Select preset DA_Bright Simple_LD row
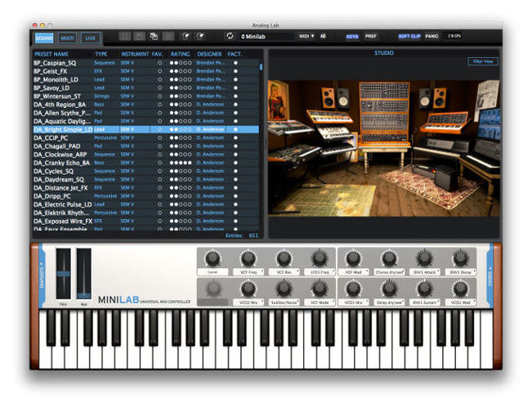The width and height of the screenshot is (532, 408). click(146, 129)
